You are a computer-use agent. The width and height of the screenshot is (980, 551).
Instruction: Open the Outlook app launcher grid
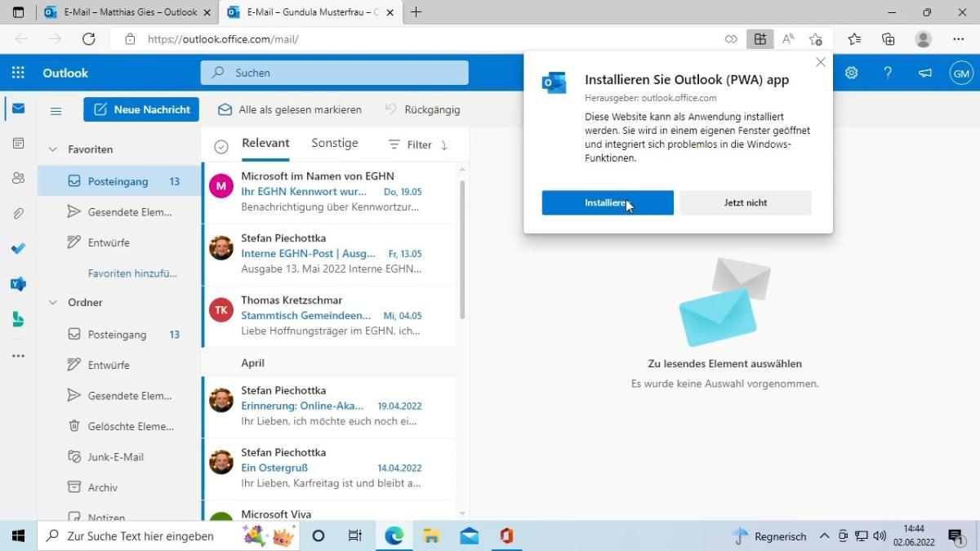(18, 73)
